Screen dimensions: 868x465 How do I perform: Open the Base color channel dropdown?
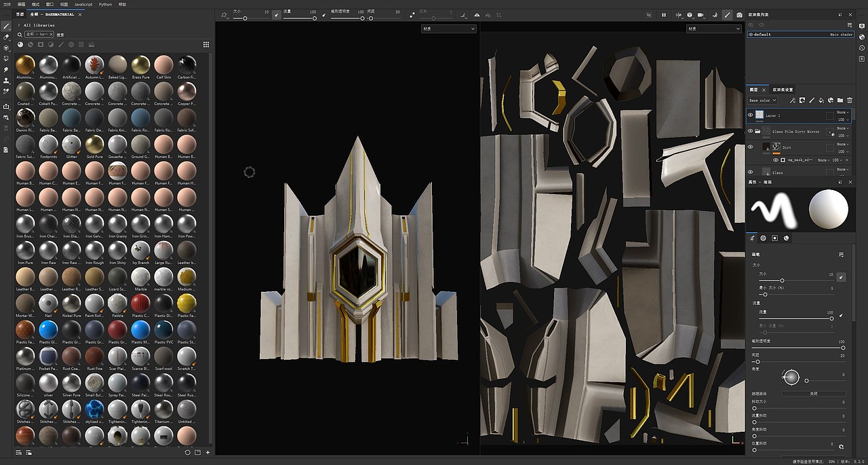tap(763, 100)
